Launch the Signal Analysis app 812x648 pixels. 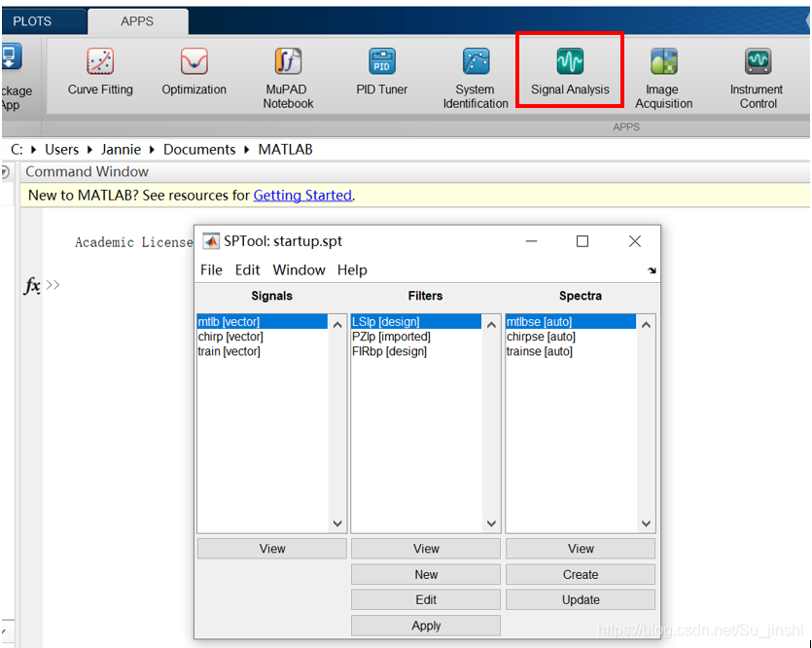click(x=570, y=73)
